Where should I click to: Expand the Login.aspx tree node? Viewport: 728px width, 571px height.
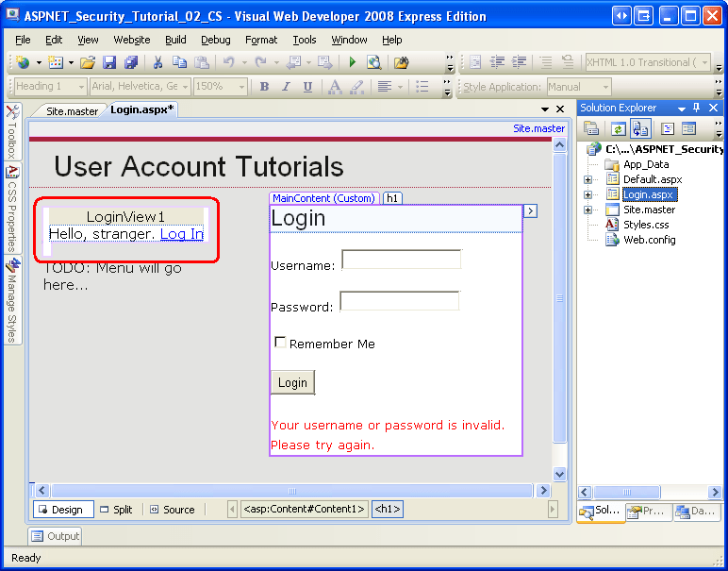click(x=587, y=194)
